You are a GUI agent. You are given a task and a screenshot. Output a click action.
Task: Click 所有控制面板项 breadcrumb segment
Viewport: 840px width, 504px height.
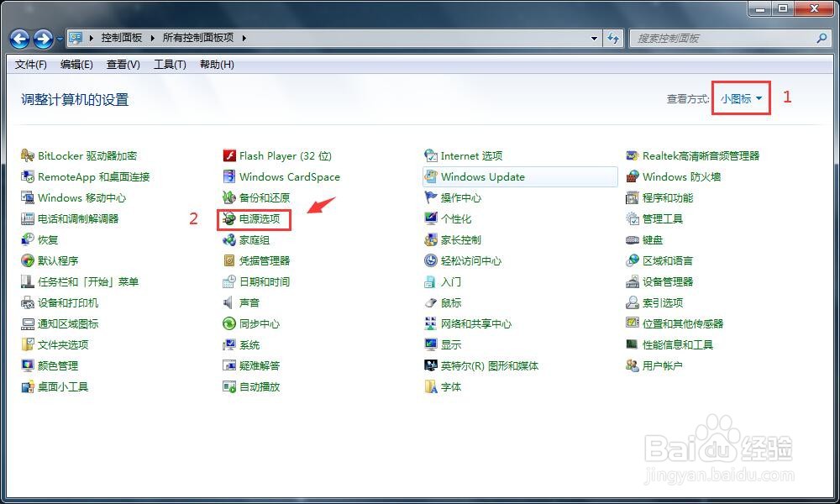[x=198, y=38]
